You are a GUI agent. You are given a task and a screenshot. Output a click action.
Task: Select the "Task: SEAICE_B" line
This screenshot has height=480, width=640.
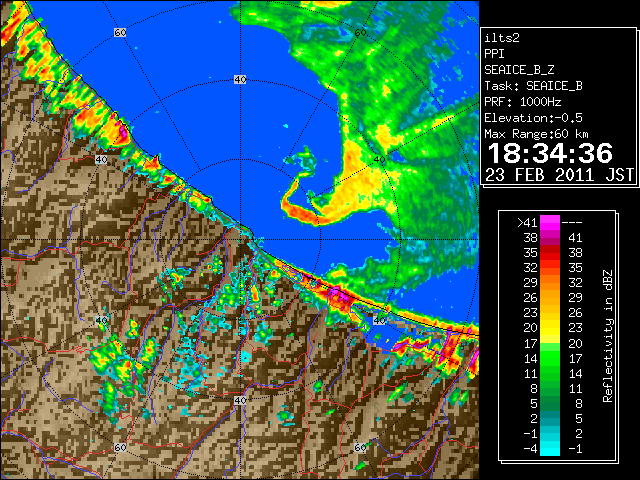coord(533,86)
